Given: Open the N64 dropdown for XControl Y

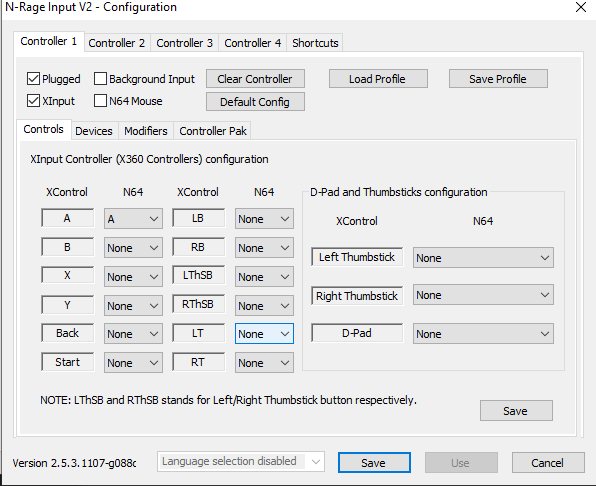Looking at the screenshot, I should [133, 306].
